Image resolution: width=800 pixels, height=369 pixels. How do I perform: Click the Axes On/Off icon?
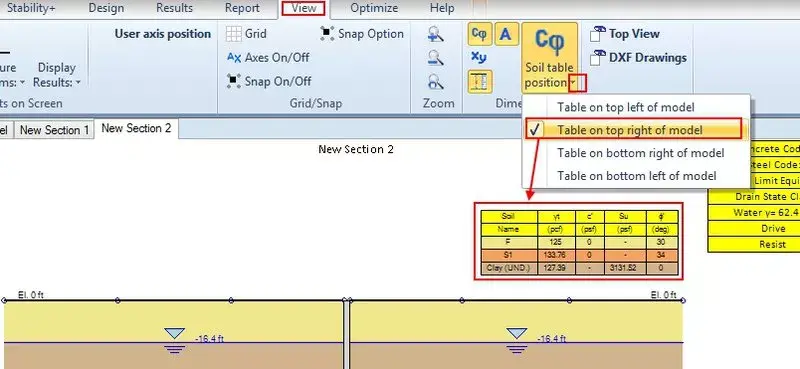(234, 58)
